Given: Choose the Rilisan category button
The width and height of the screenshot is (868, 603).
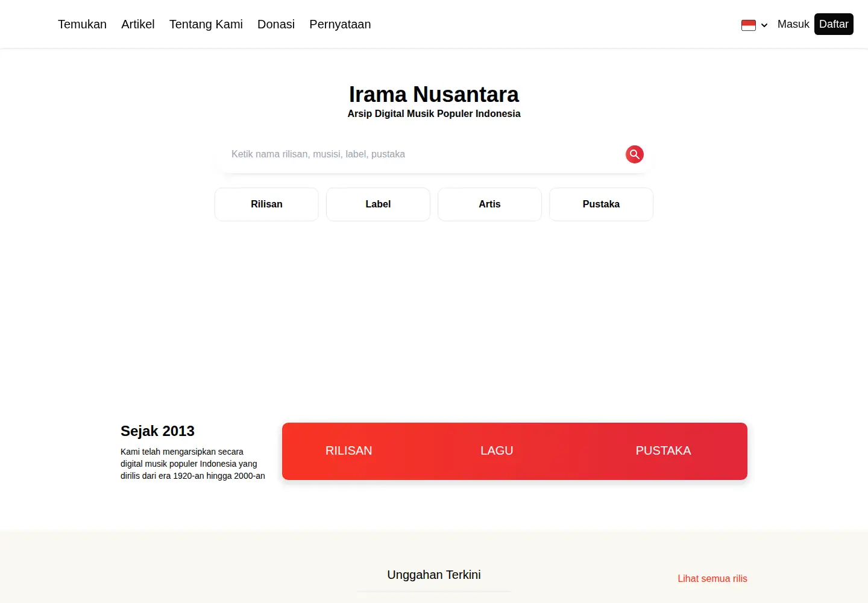Looking at the screenshot, I should tap(266, 204).
